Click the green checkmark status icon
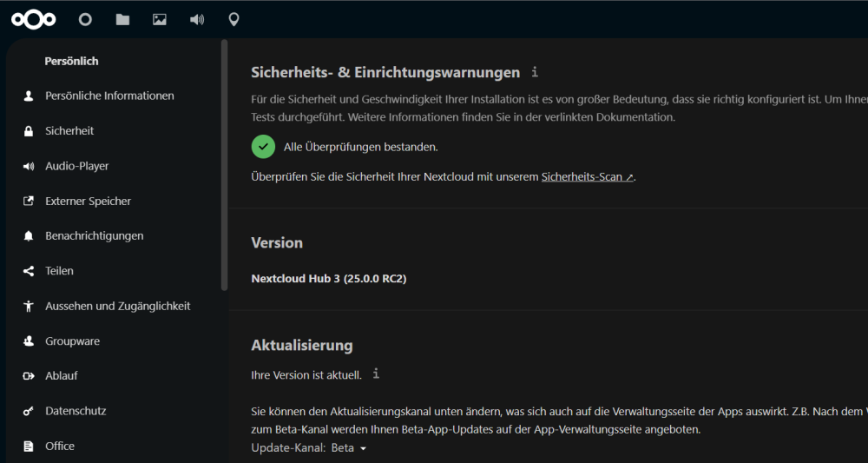This screenshot has width=868, height=463. [x=264, y=147]
